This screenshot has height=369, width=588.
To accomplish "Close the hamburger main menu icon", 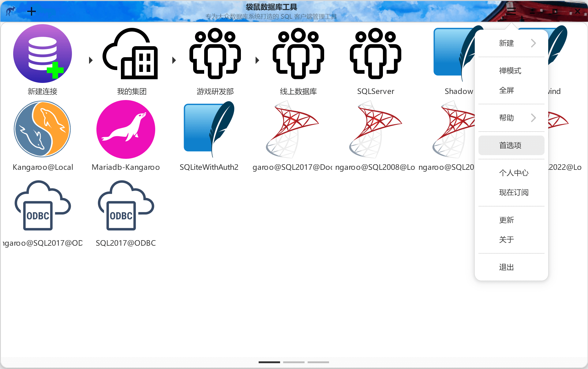I will click(x=511, y=11).
